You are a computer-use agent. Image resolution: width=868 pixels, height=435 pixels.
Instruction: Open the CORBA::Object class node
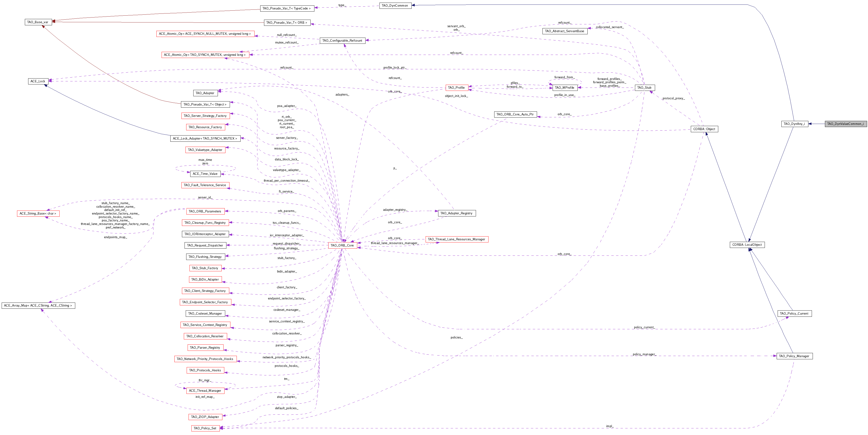[704, 129]
